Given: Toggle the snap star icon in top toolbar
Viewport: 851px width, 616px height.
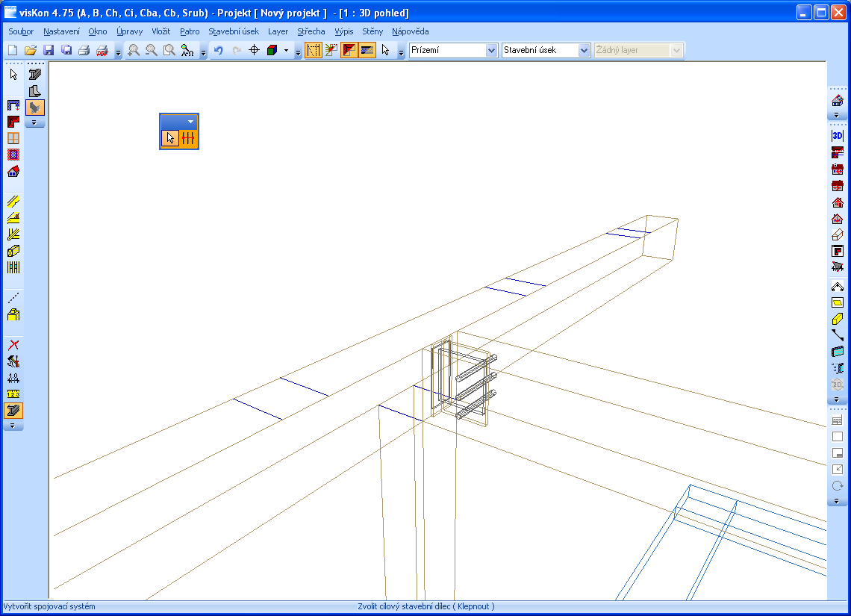Looking at the screenshot, I should pos(331,51).
